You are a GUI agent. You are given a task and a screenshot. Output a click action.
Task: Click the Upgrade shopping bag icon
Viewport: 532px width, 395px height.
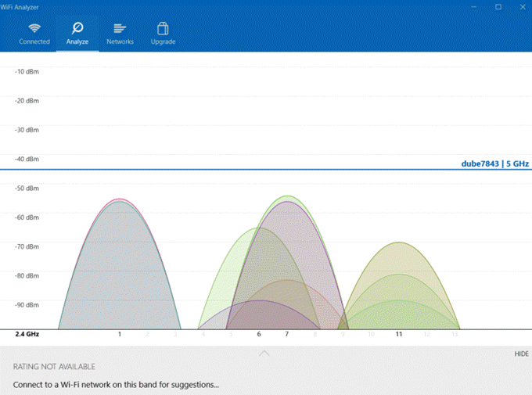[163, 33]
